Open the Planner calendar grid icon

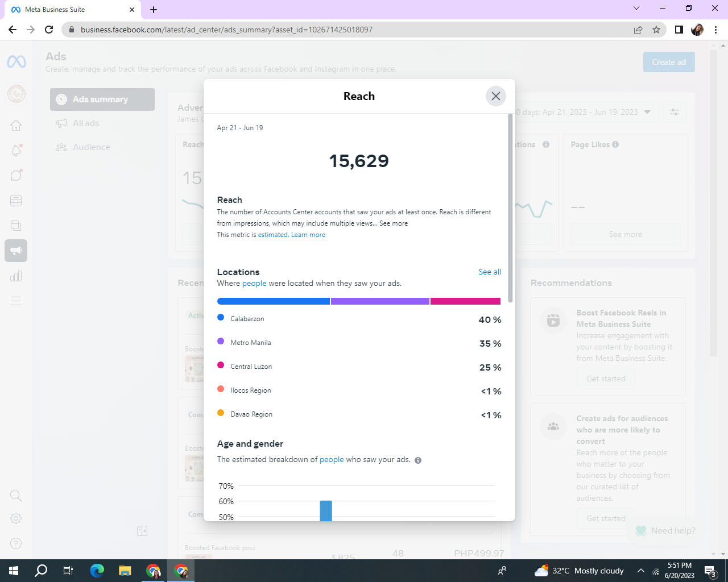[x=16, y=201]
